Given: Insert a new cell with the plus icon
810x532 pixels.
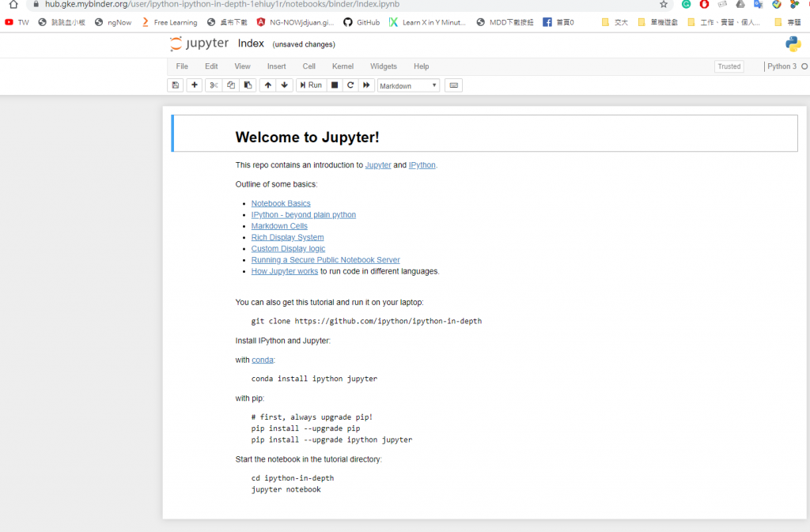Looking at the screenshot, I should point(195,85).
